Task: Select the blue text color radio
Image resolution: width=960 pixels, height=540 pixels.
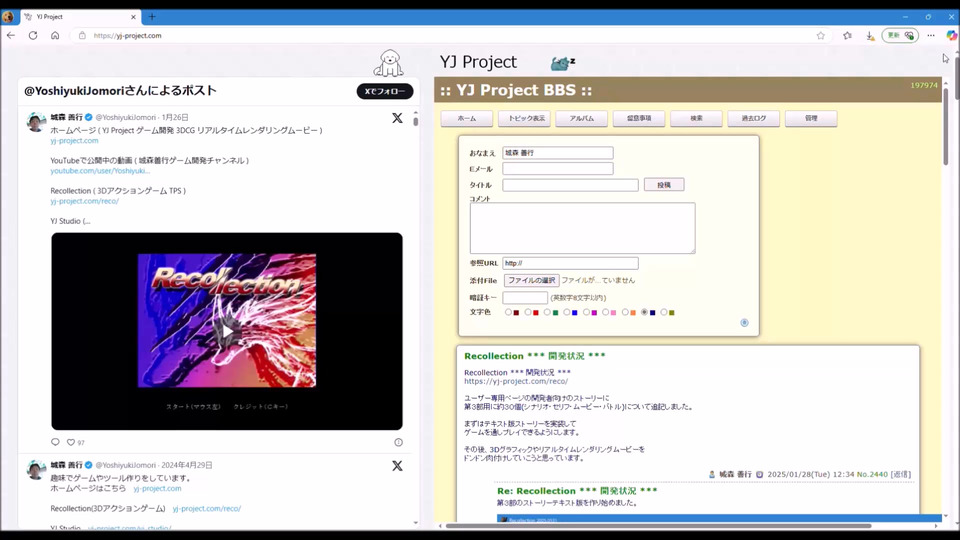Action: coord(567,312)
